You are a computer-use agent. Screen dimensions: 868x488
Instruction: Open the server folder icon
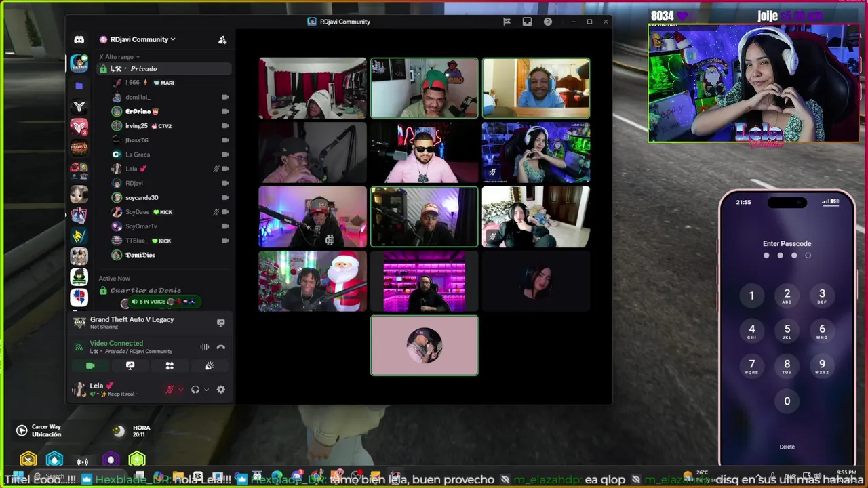tap(79, 86)
